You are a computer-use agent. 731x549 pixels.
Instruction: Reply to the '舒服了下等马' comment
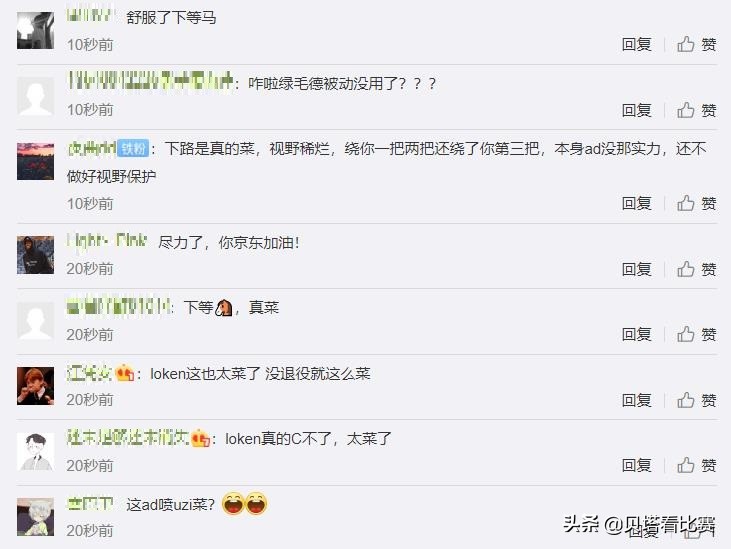(636, 44)
